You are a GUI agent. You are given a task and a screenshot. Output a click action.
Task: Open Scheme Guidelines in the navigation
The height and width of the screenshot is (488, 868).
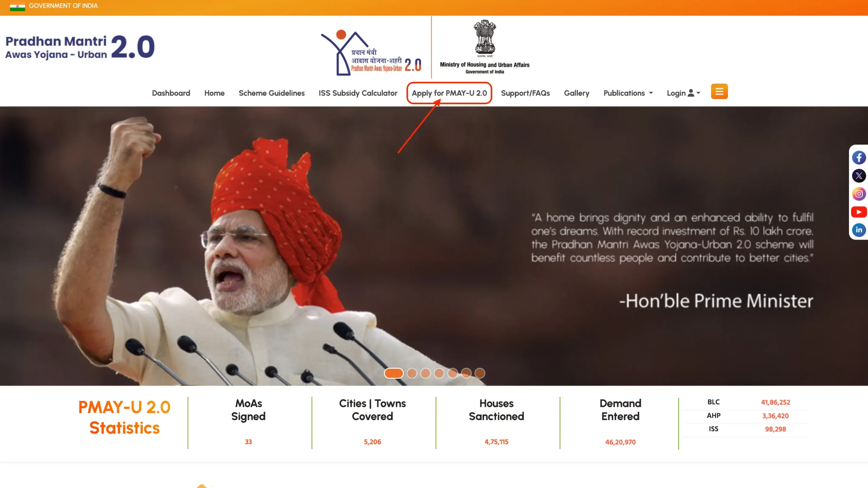(272, 93)
